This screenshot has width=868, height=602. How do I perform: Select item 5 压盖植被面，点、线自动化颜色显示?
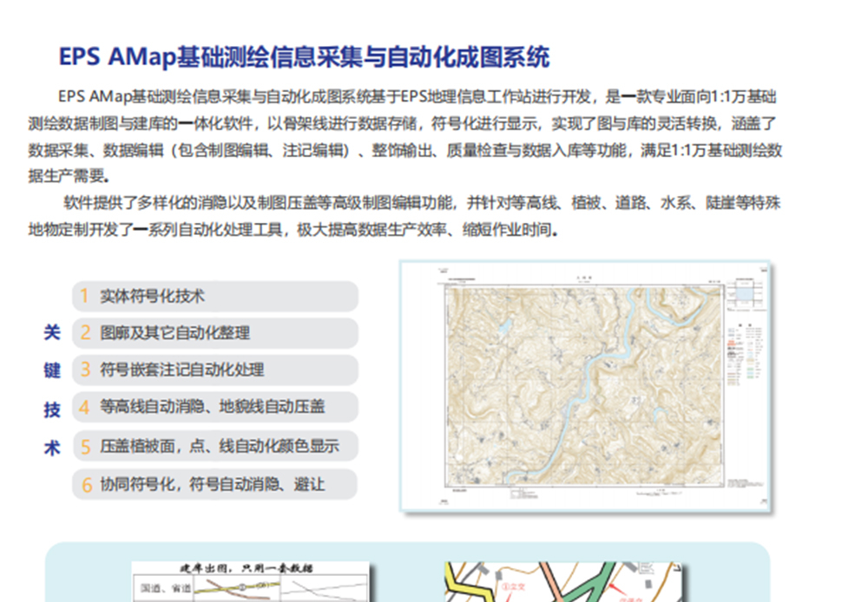tap(214, 446)
